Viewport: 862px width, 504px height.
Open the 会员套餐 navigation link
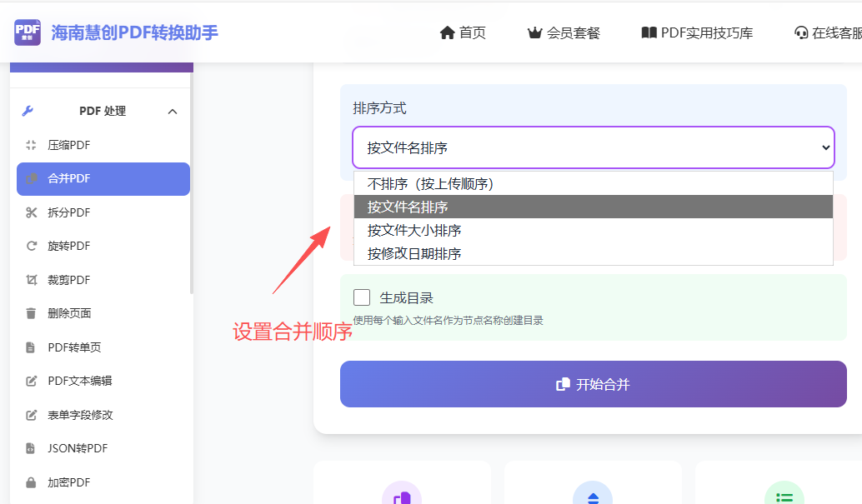coord(564,33)
